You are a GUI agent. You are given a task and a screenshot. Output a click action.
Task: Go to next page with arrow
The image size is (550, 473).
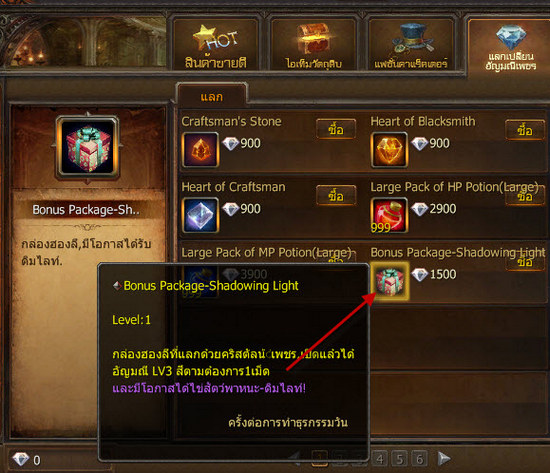click(x=444, y=458)
